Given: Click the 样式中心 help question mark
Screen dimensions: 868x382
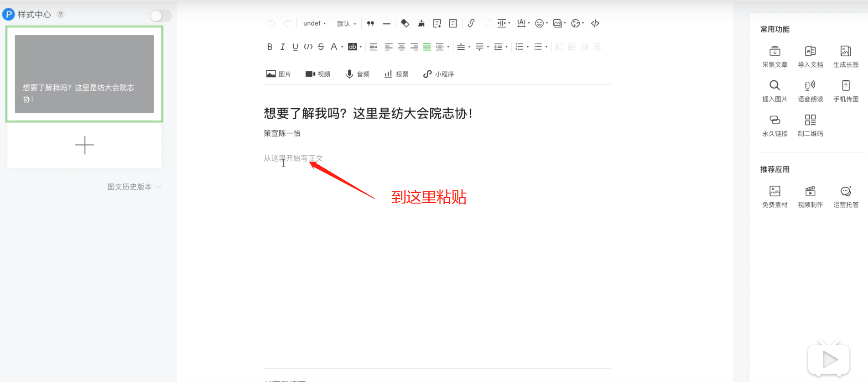Looking at the screenshot, I should pos(60,15).
